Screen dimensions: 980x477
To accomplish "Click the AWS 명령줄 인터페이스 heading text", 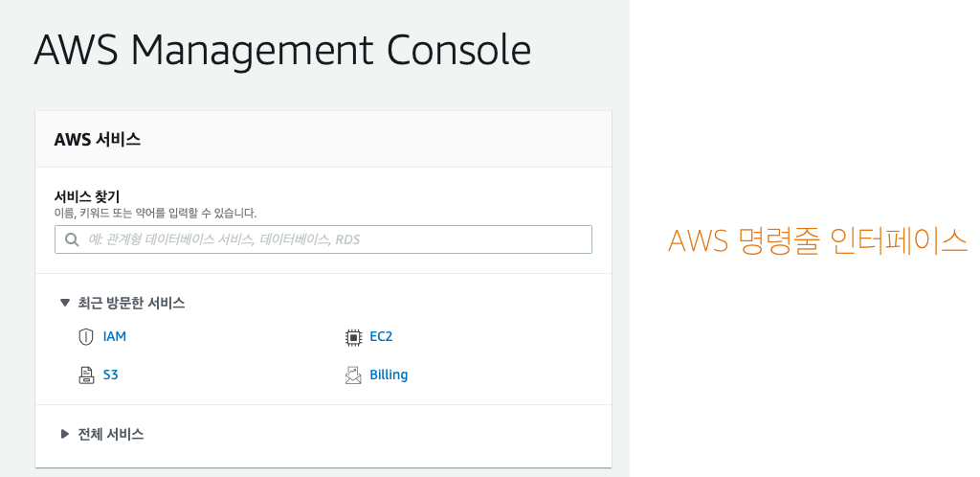I will [x=817, y=240].
